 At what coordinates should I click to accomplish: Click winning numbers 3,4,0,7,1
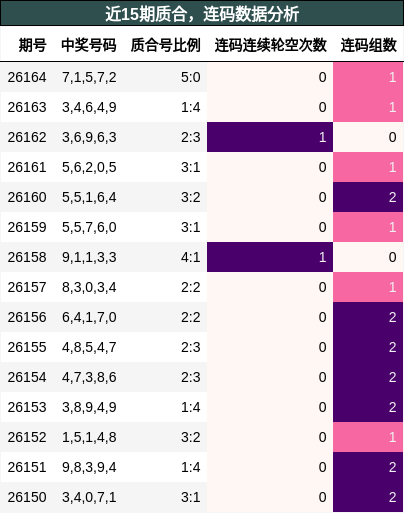[89, 497]
